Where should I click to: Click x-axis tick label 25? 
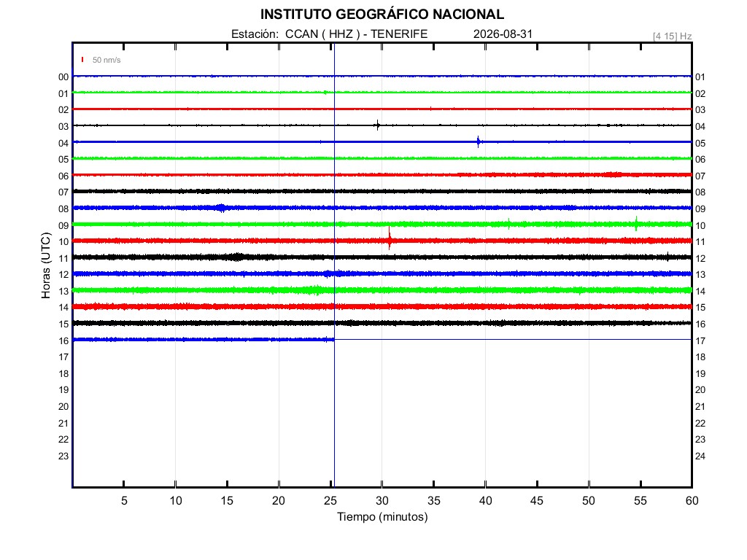pos(330,501)
